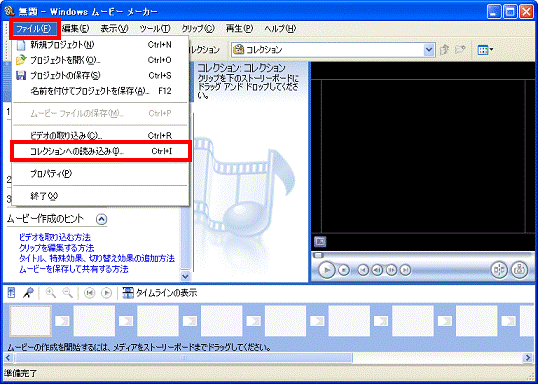The height and width of the screenshot is (384, 538).
Task: Select 名前を付けてプロジェクトを保存(A)
Action: [x=100, y=91]
